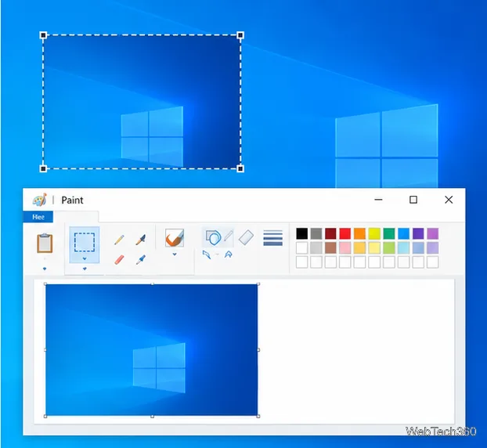
Task: Click the top-left handle of desktop selection rectangle
Action: click(x=43, y=35)
